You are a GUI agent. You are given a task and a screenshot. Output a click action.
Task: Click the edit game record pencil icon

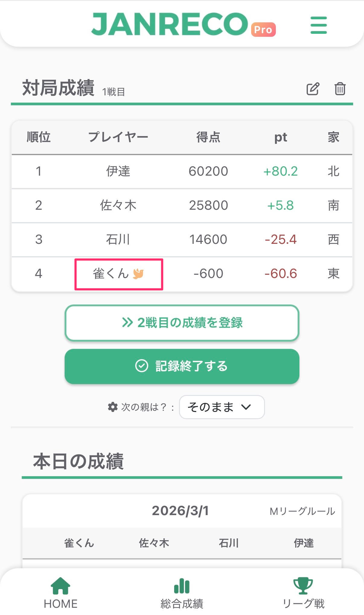[313, 89]
